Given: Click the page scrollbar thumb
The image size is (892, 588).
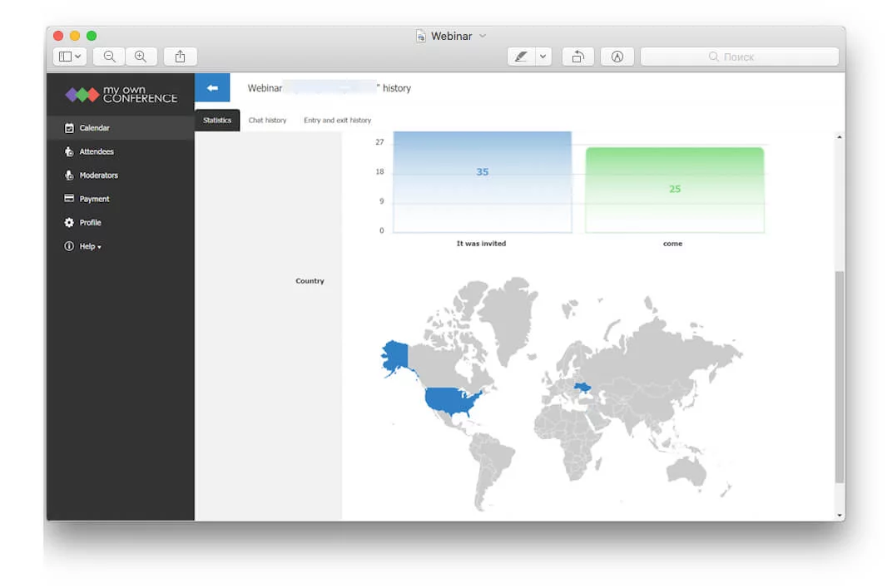Looking at the screenshot, I should coord(840,378).
